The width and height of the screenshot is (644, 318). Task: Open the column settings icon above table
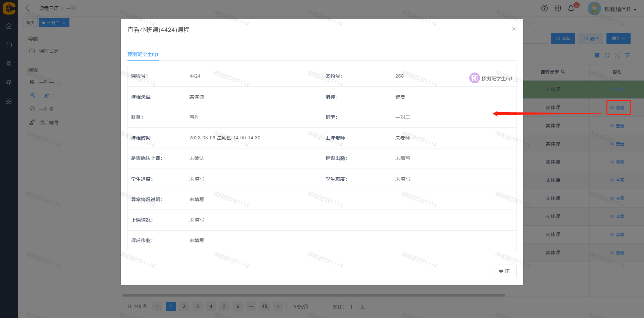pyautogui.click(x=627, y=55)
